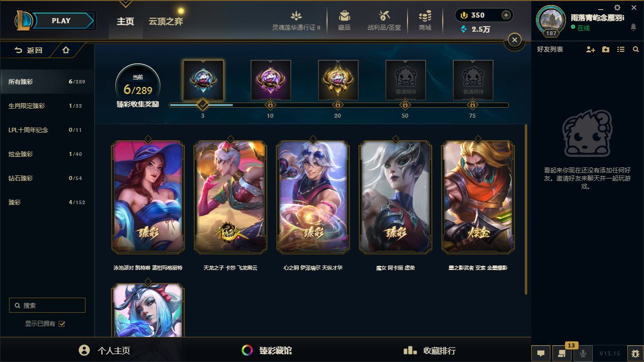Screen dimensions: 644x362
Task: Switch to the 云顶之弈 tab
Action: 166,21
